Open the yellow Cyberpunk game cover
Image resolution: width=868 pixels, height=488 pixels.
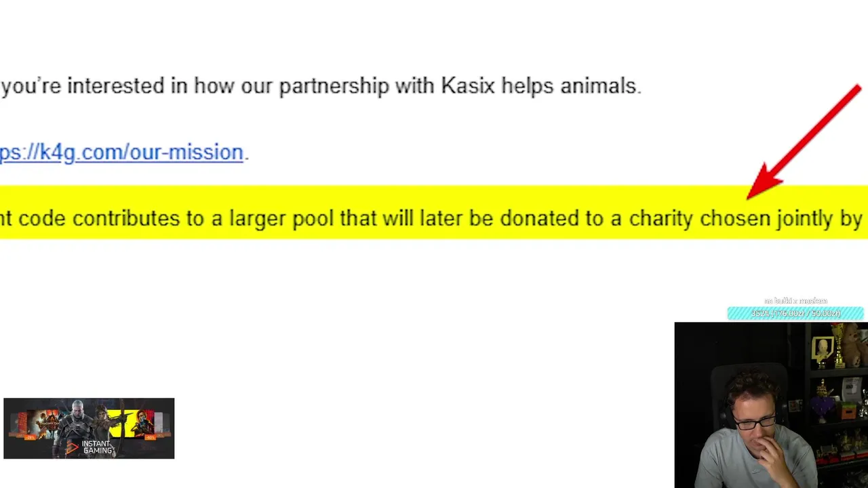point(131,424)
